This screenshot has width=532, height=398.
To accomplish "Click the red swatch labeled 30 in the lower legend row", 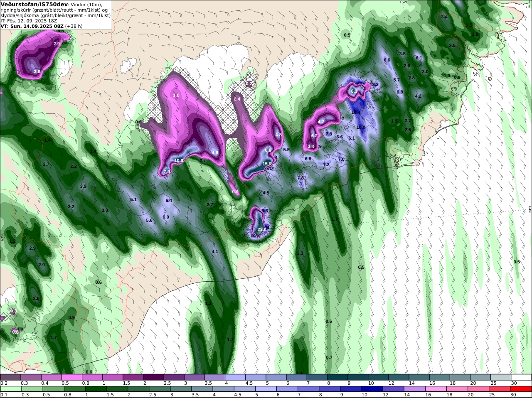I will click(522, 389).
